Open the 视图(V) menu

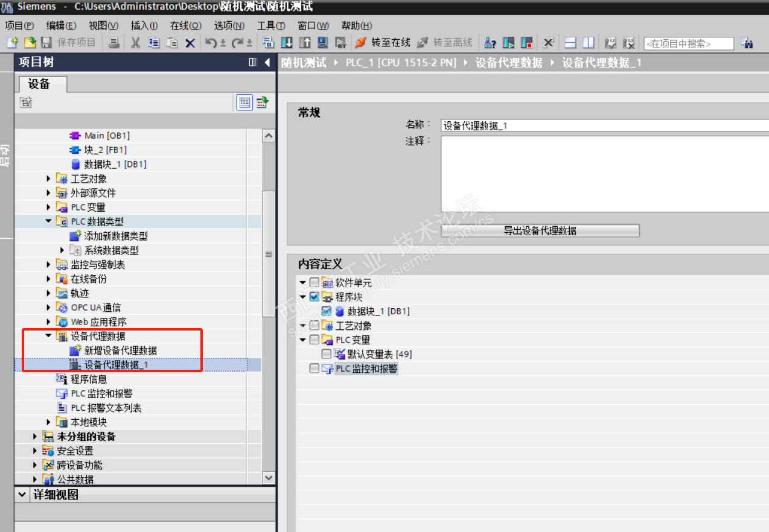tap(103, 25)
